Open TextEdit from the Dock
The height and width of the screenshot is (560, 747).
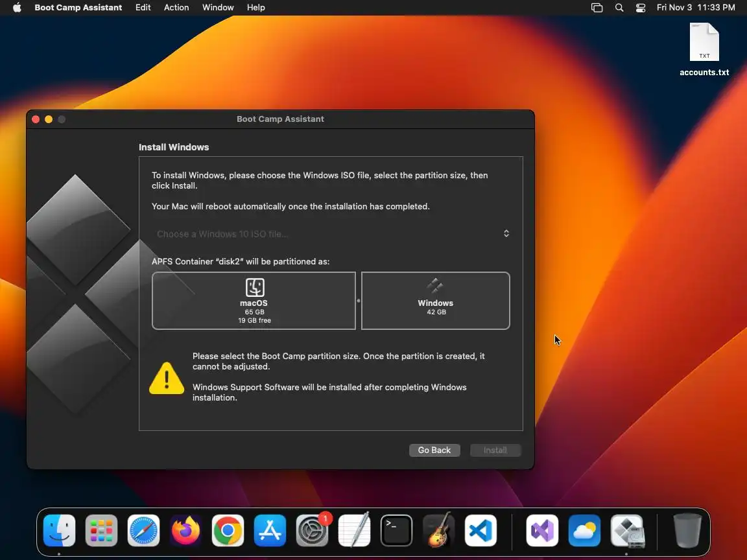pos(354,530)
